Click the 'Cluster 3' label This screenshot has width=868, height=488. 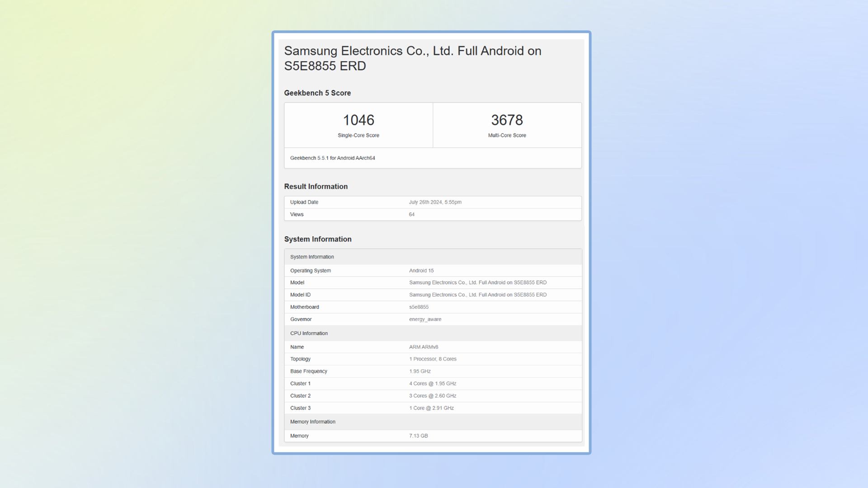(300, 408)
